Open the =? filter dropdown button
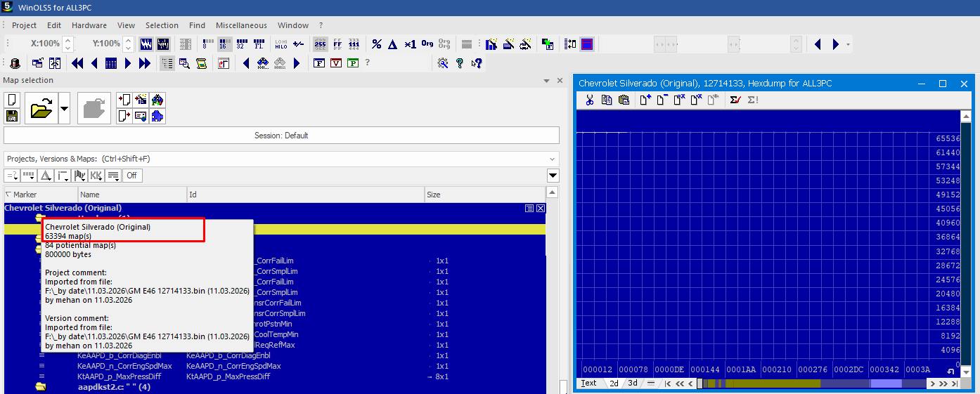This screenshot has width=980, height=394. tap(12, 176)
